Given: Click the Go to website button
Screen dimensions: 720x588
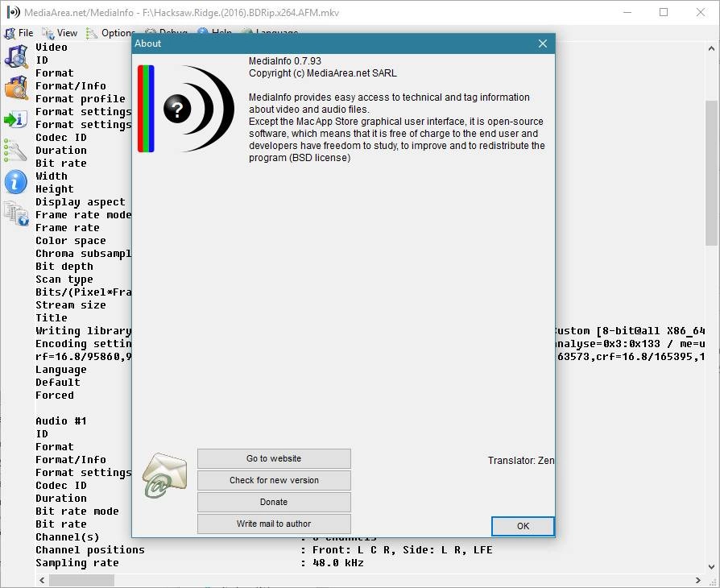Looking at the screenshot, I should click(274, 458).
